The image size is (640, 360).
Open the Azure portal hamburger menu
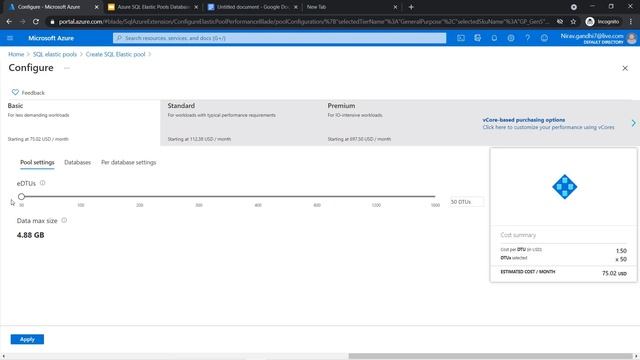pyautogui.click(x=10, y=38)
